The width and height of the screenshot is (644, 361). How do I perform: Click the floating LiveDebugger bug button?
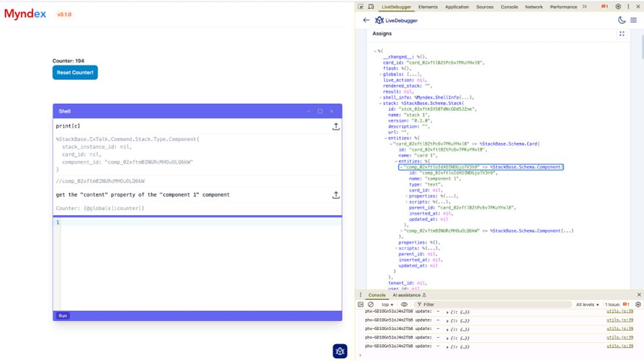pyautogui.click(x=340, y=351)
